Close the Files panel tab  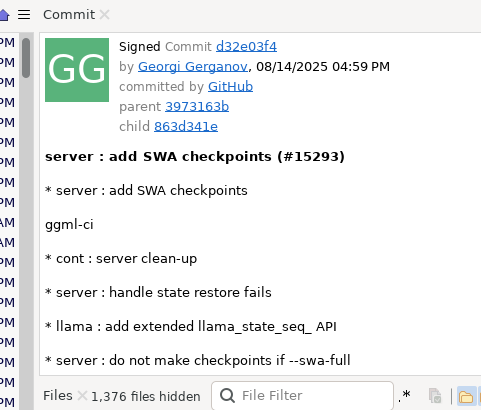(82, 396)
